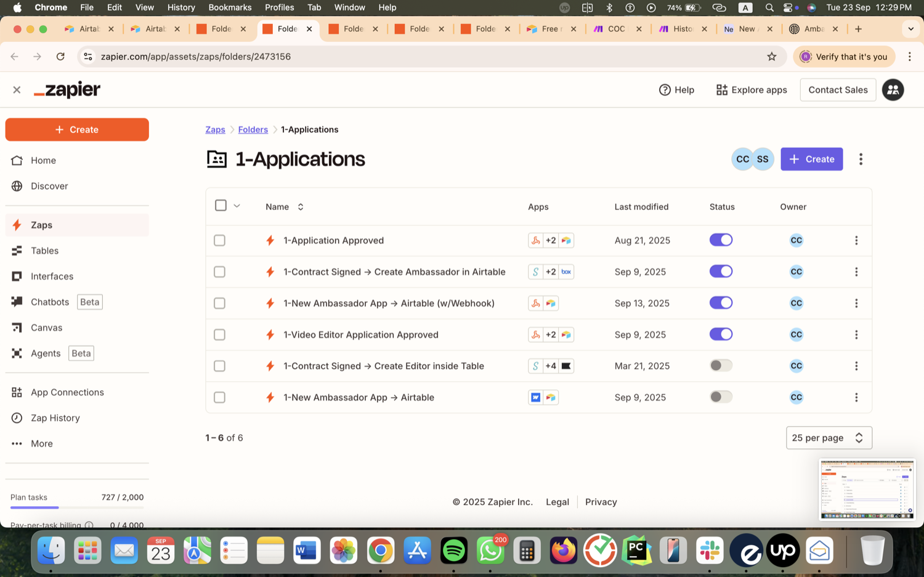Open the History menu in menu bar
This screenshot has width=924, height=577.
coord(181,7)
